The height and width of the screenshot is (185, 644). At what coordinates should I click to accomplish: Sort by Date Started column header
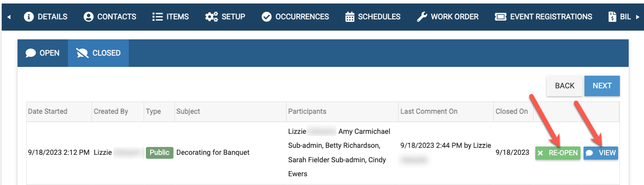[48, 112]
